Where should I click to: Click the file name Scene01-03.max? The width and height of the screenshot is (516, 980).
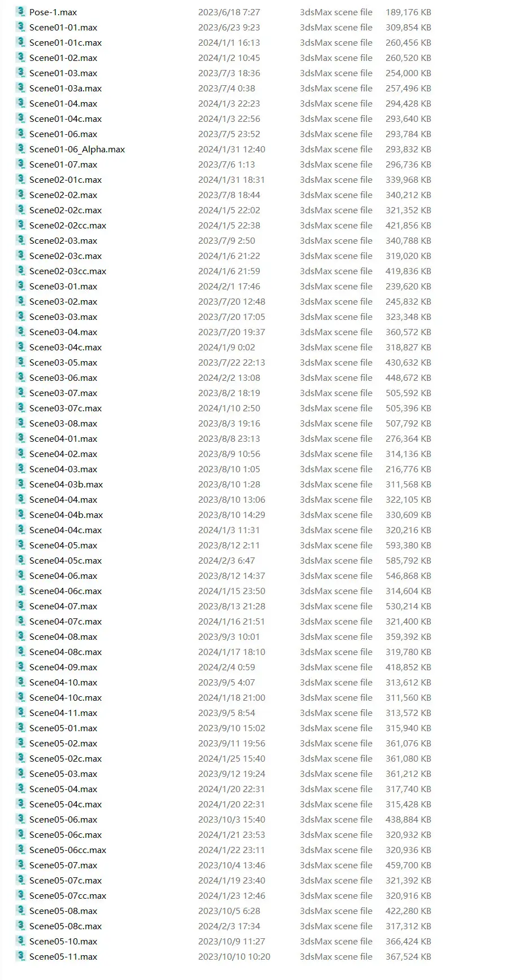63,73
